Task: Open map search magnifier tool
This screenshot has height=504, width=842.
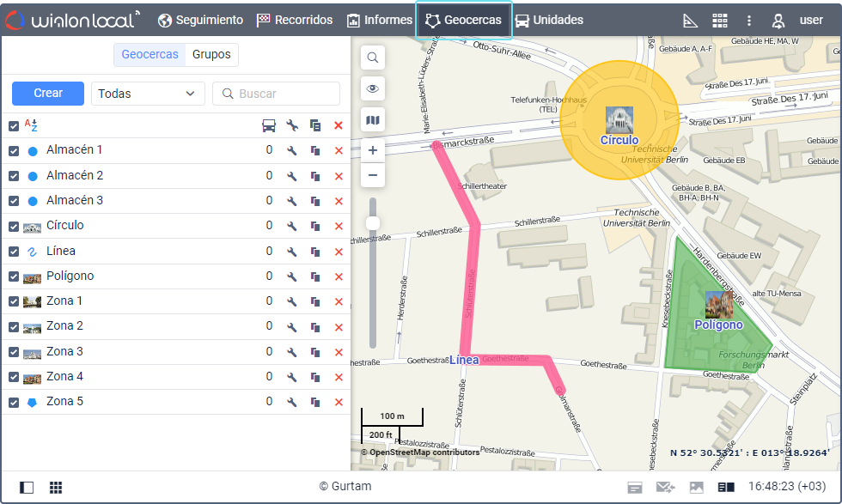Action: click(373, 58)
